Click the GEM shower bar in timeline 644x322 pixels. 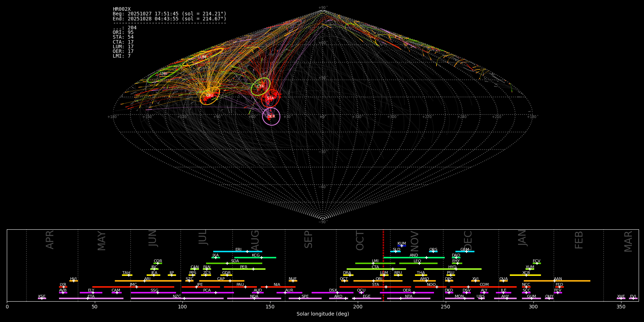tap(465, 252)
